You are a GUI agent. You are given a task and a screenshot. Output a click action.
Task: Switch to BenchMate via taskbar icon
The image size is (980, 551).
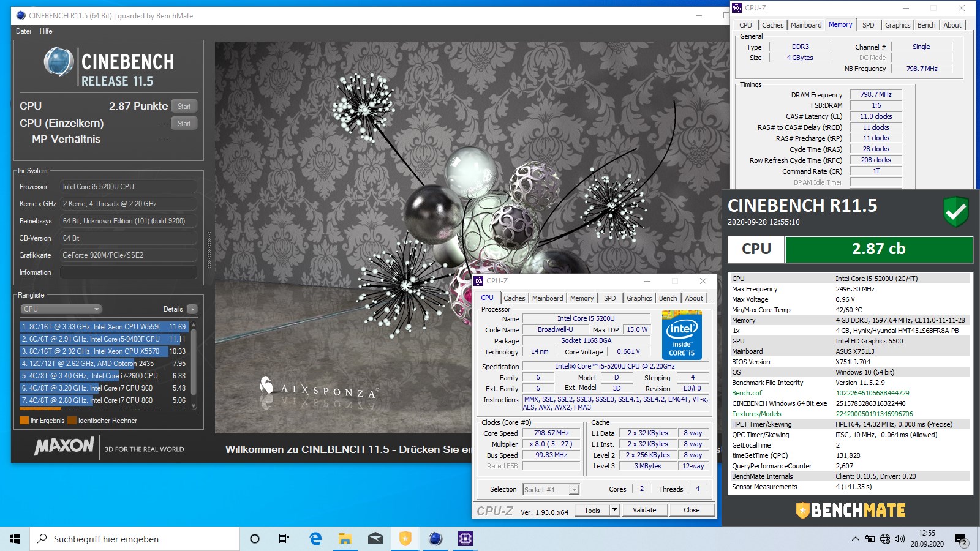click(x=405, y=539)
